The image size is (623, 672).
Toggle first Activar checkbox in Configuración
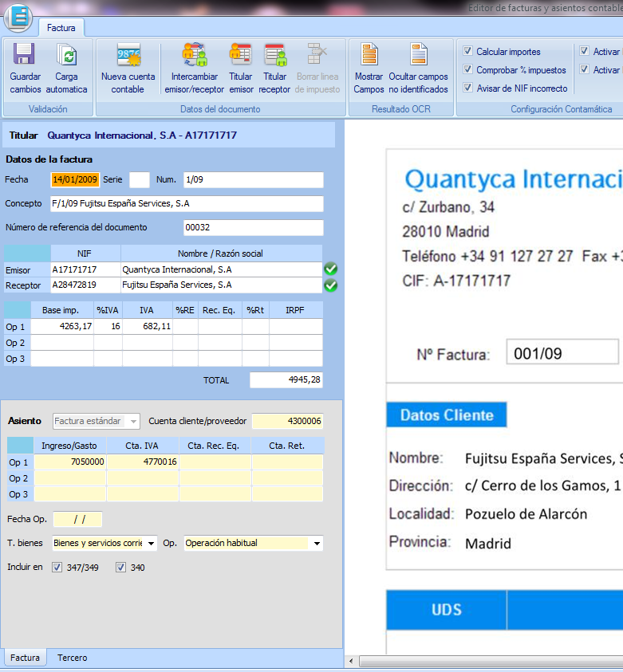[x=584, y=51]
